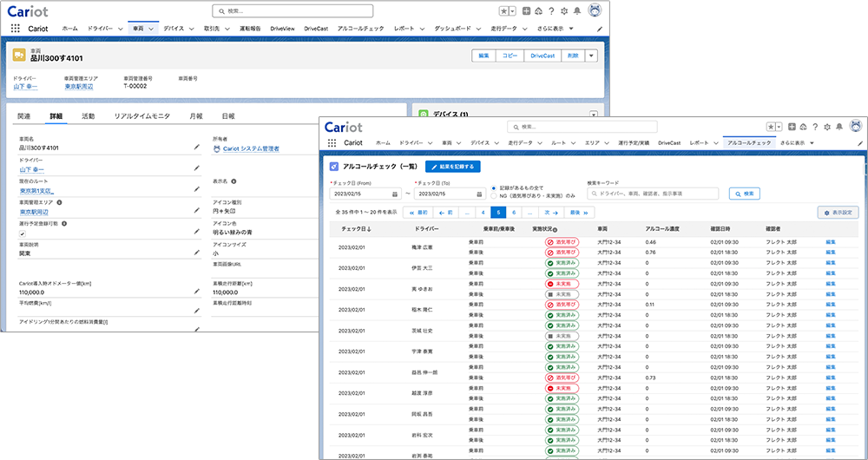
Task: Select the 記録があるもの全て radio option
Action: 493,187
